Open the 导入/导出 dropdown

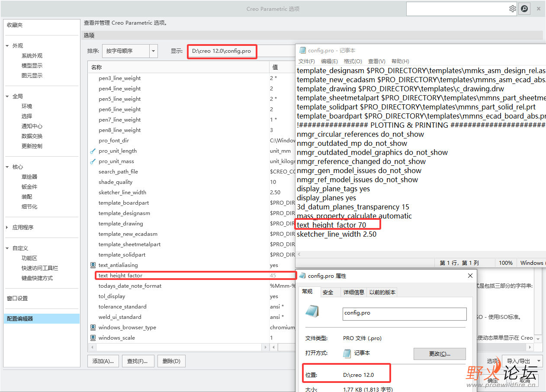(522, 361)
